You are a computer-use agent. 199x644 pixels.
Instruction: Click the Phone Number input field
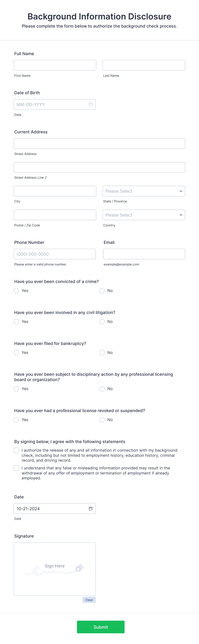(x=55, y=254)
